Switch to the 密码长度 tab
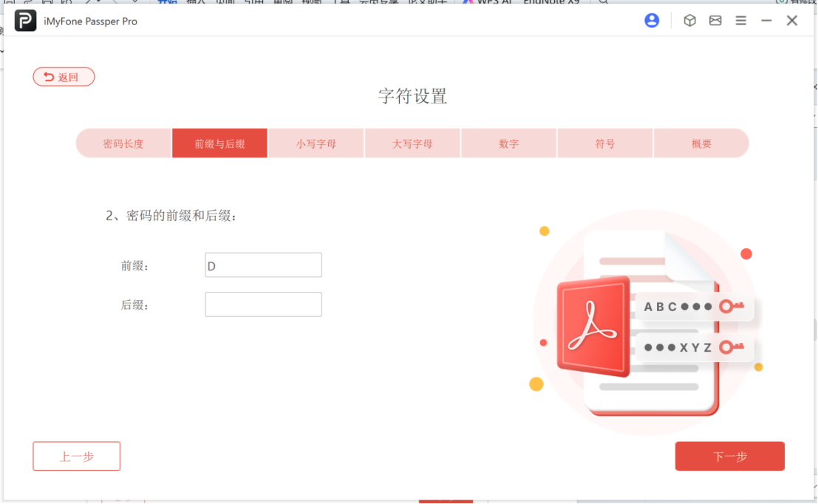The height and width of the screenshot is (504, 818). point(123,143)
